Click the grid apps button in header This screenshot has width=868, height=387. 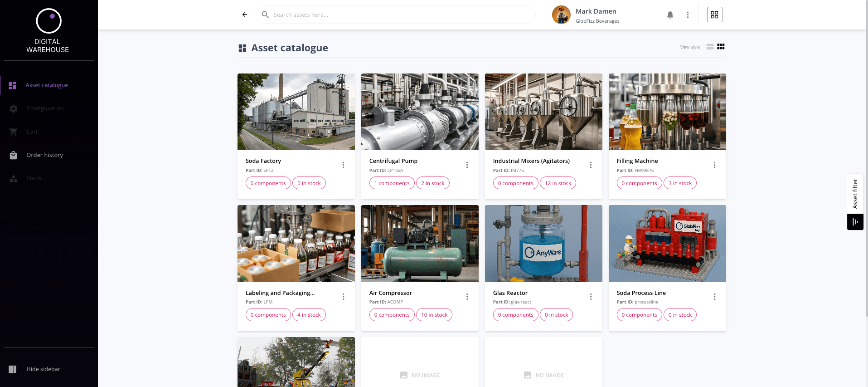point(714,15)
